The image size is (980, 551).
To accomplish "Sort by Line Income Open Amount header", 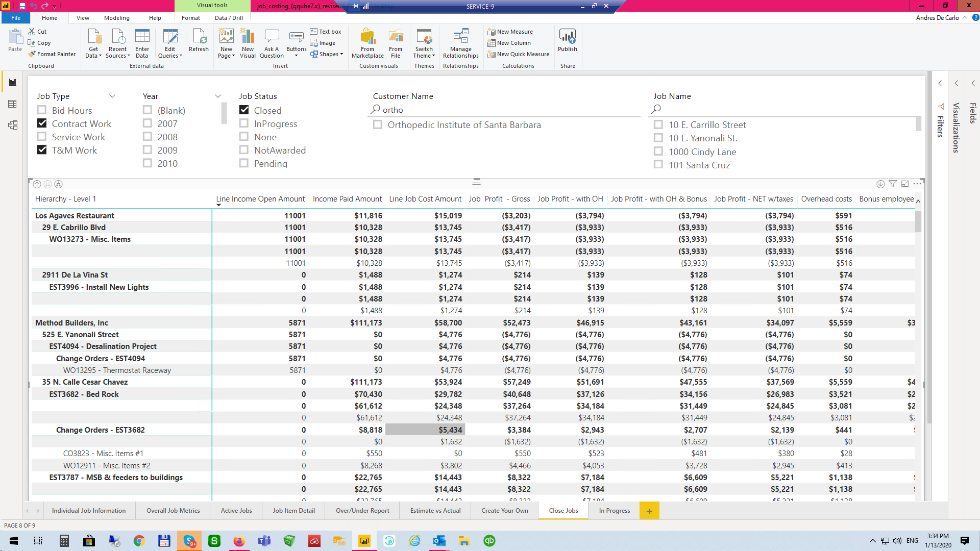I will point(260,199).
